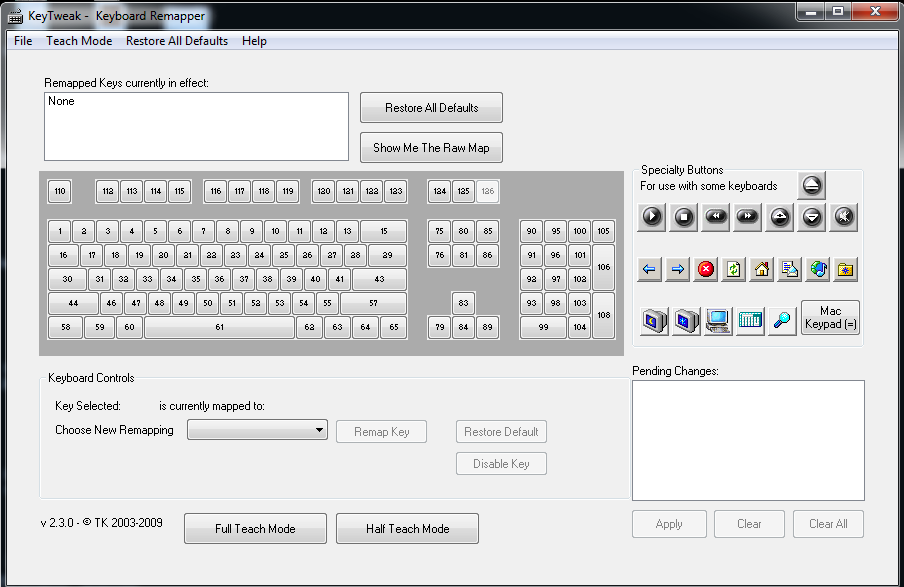The image size is (904, 587).
Task: Select keyboard key 44
Action: click(x=73, y=303)
